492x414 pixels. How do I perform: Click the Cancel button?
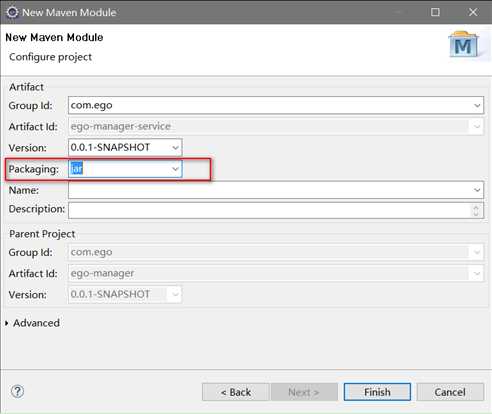coord(450,392)
